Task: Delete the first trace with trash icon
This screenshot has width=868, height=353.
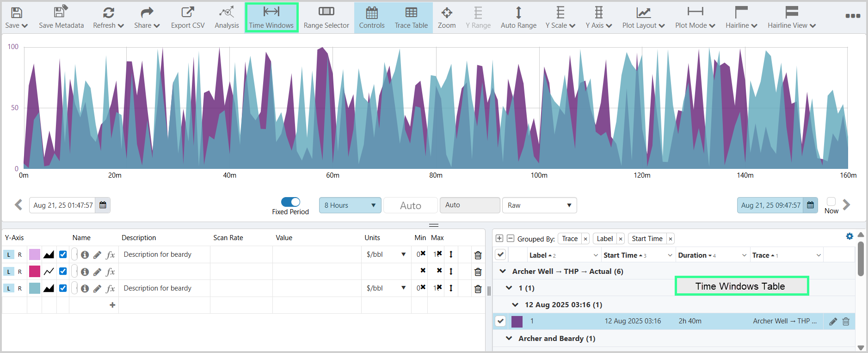Action: coord(478,255)
